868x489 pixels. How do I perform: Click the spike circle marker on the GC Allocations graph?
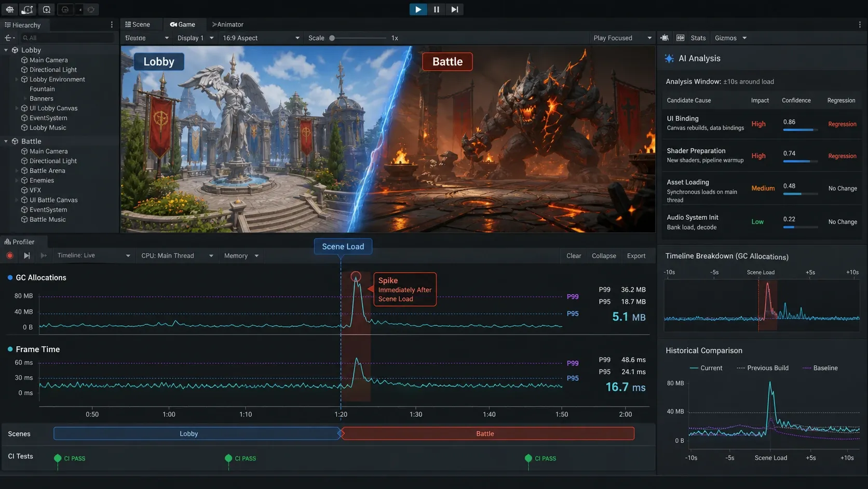[356, 276]
